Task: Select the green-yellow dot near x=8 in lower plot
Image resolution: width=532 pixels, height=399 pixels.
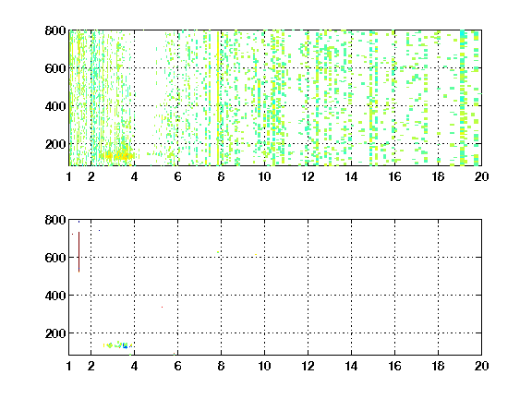Action: (218, 252)
